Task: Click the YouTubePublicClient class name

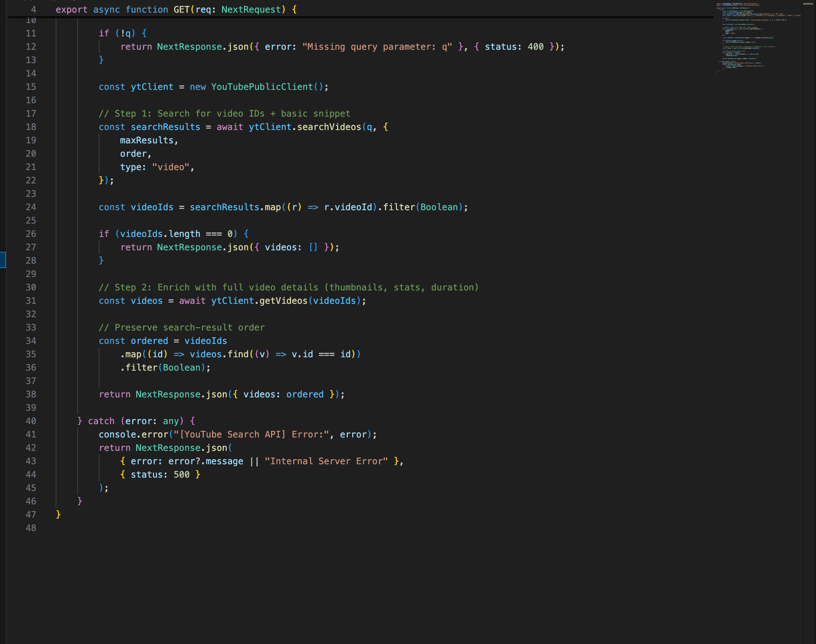Action: pyautogui.click(x=262, y=87)
